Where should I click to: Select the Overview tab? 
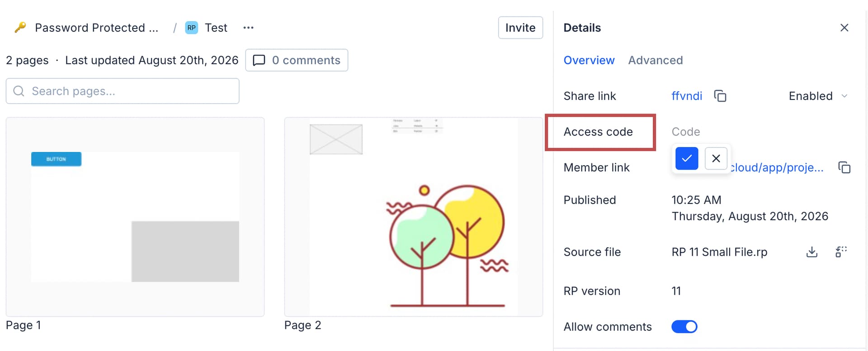[x=589, y=60]
